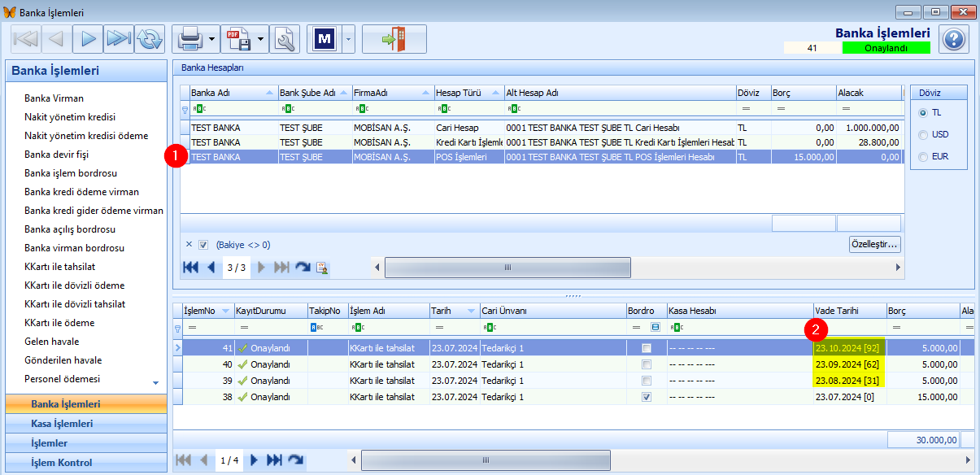Viewport: 980px width, 475px height.
Task: Select the TL currency radio button
Action: click(x=922, y=112)
